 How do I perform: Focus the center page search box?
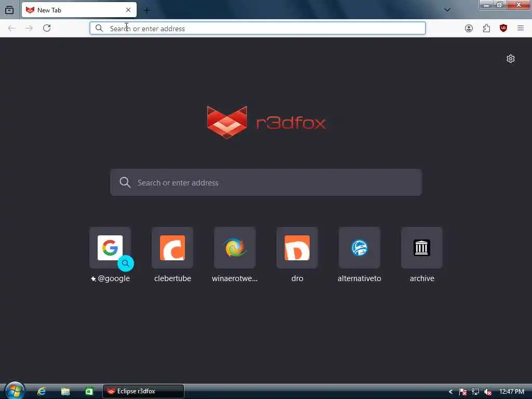point(266,182)
